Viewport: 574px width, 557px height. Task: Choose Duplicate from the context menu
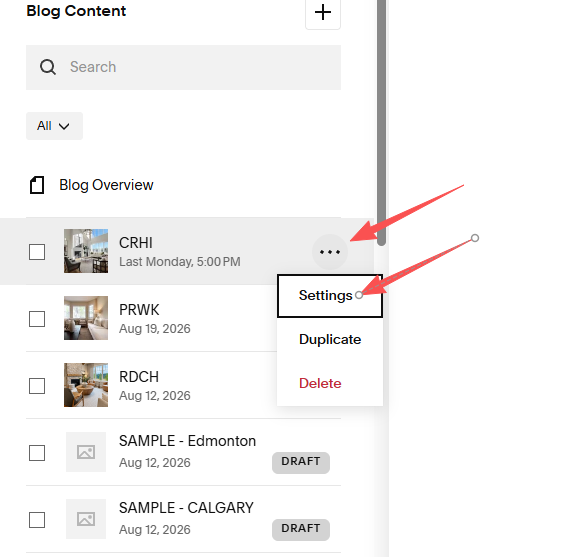330,340
